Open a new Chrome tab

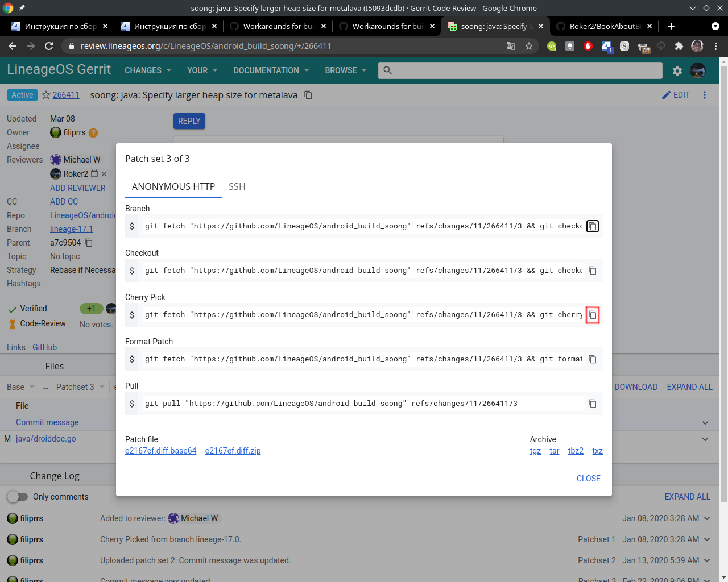[671, 26]
